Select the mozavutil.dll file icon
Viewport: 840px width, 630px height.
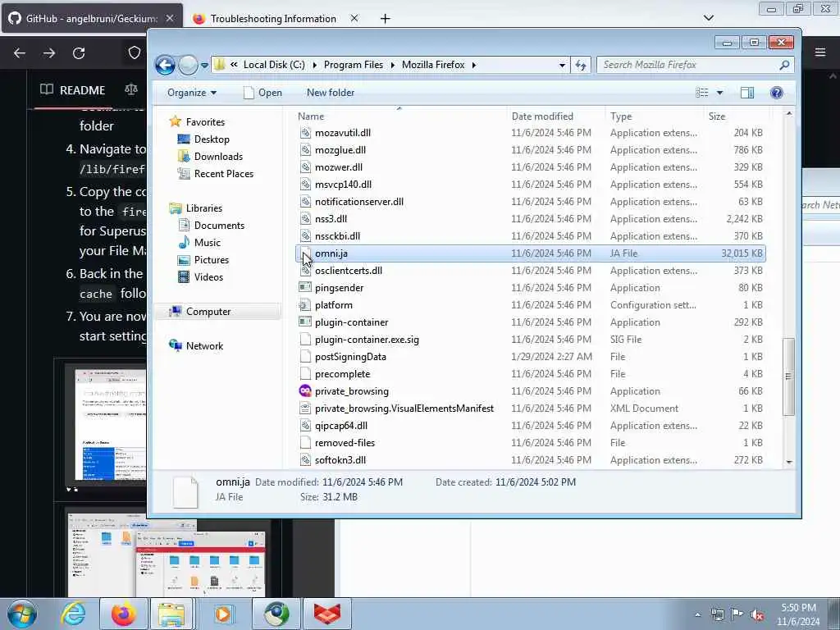pyautogui.click(x=305, y=133)
